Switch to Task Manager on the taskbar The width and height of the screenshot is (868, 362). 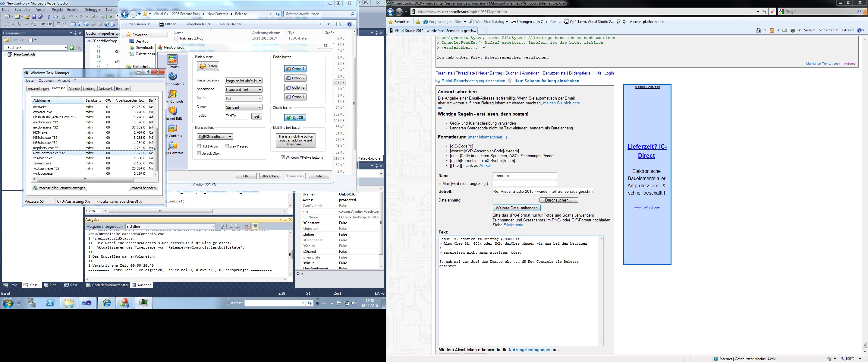point(144,303)
